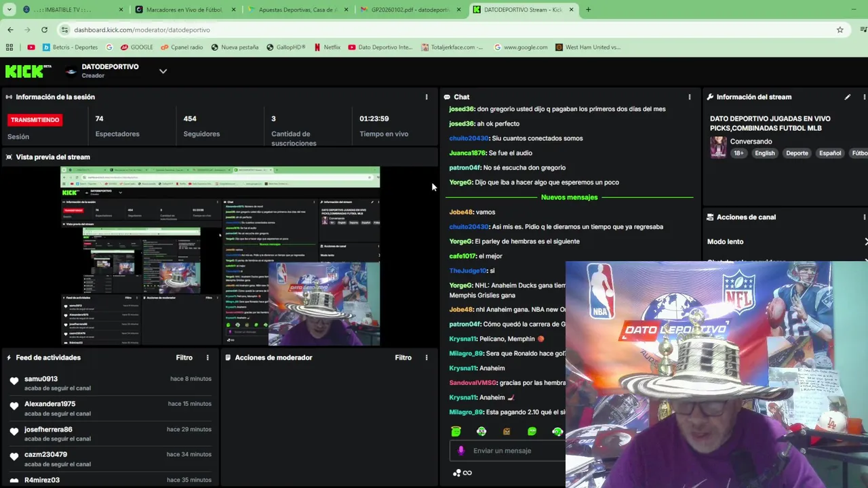Image resolution: width=868 pixels, height=488 pixels.
Task: Insert the green emote with white headphones
Action: (481, 431)
